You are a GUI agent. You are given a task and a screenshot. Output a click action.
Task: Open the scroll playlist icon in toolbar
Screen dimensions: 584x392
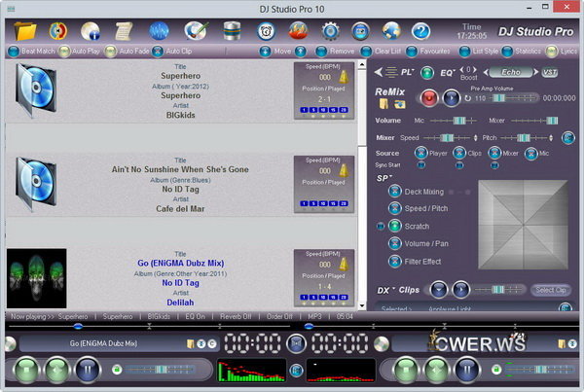(124, 31)
